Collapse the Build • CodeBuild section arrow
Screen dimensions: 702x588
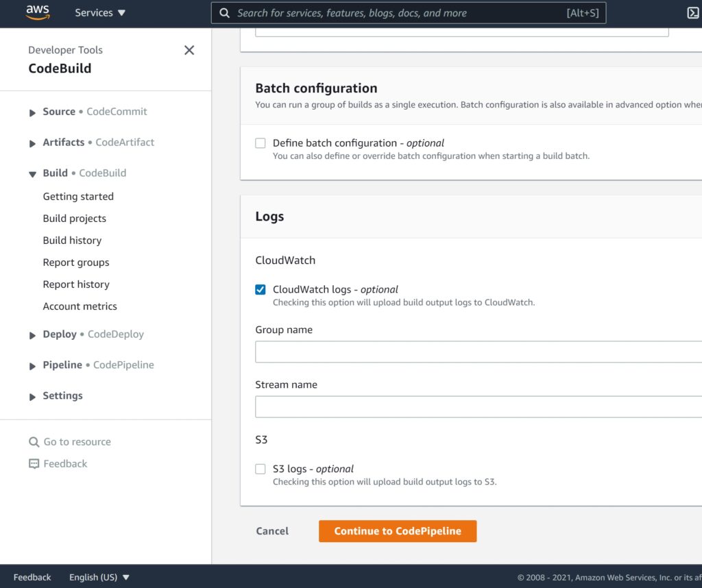[x=32, y=173]
